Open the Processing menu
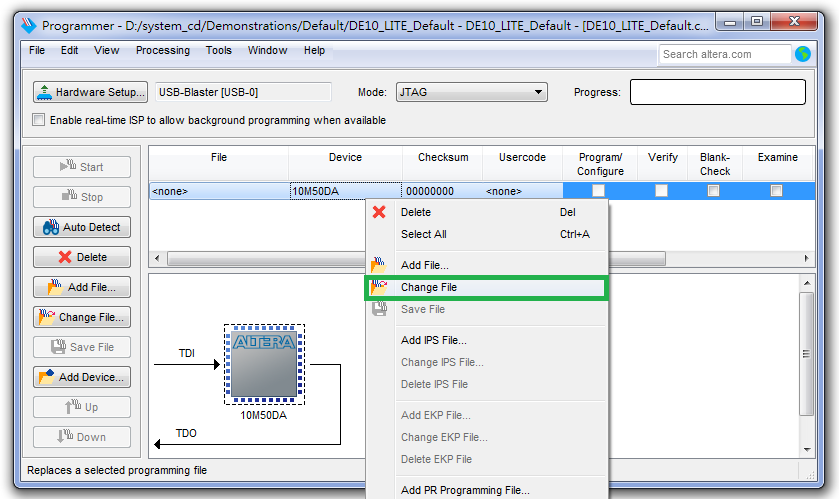Image resolution: width=839 pixels, height=499 pixels. pos(162,50)
